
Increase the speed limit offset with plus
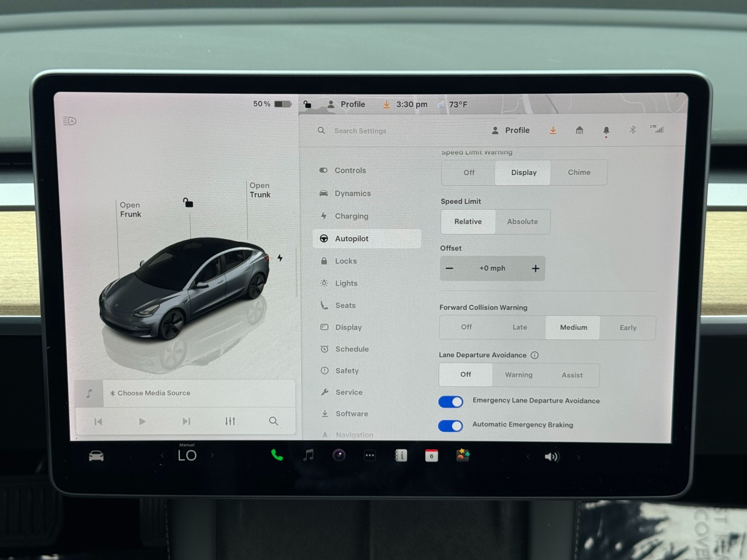[x=536, y=268]
